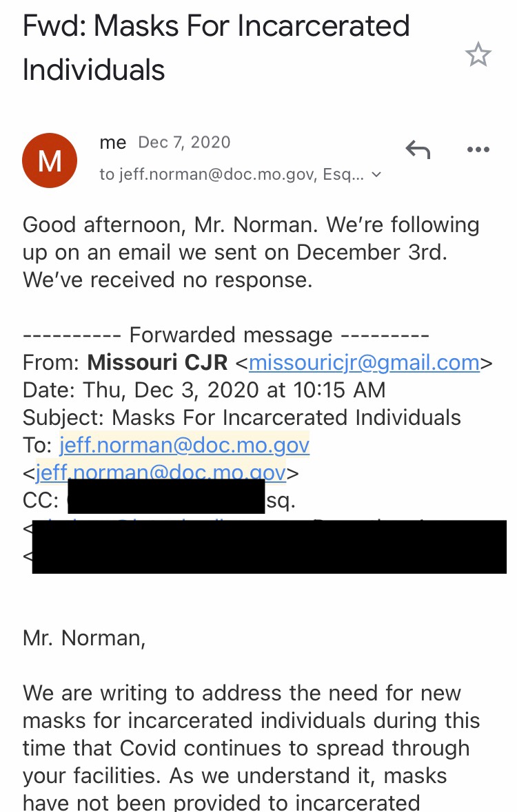Tap the forwarded Date line
517x812 pixels.
coord(204,390)
